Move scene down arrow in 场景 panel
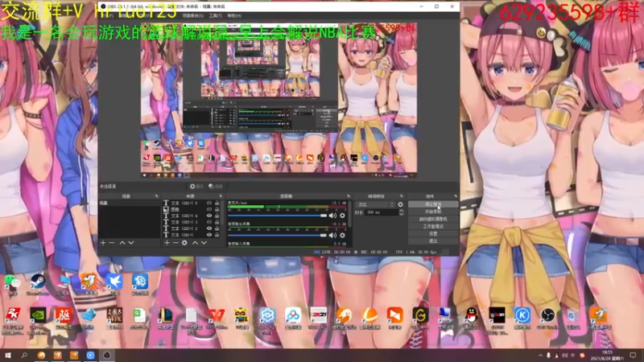This screenshot has height=362, width=644. pyautogui.click(x=131, y=243)
